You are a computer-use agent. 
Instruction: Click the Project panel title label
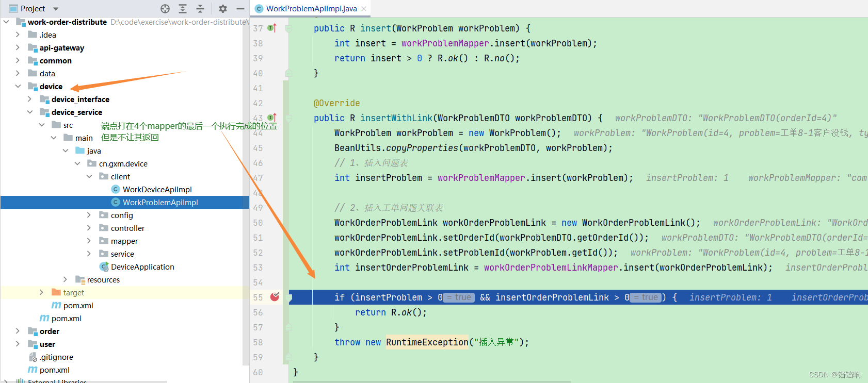coord(33,9)
